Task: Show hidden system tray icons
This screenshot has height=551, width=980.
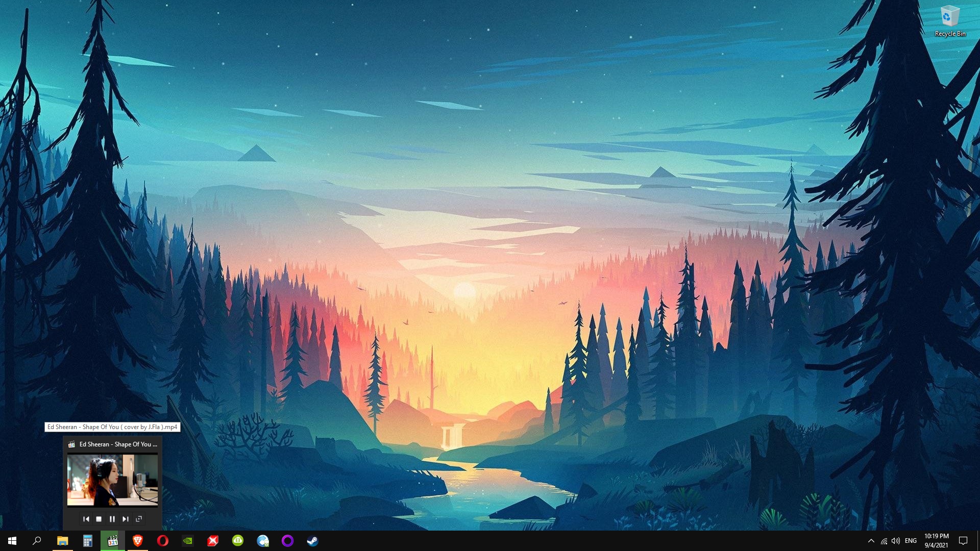Action: (871, 541)
